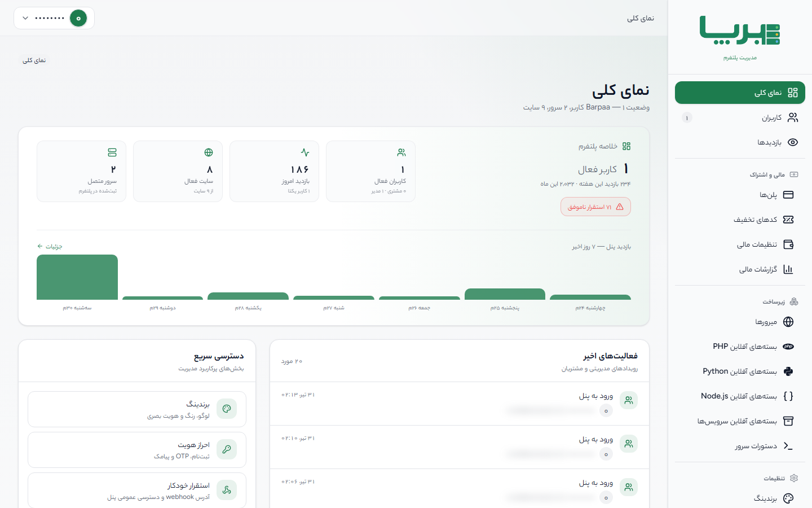Click the users icon in the کاربران فعال card
812x508 pixels.
click(401, 152)
